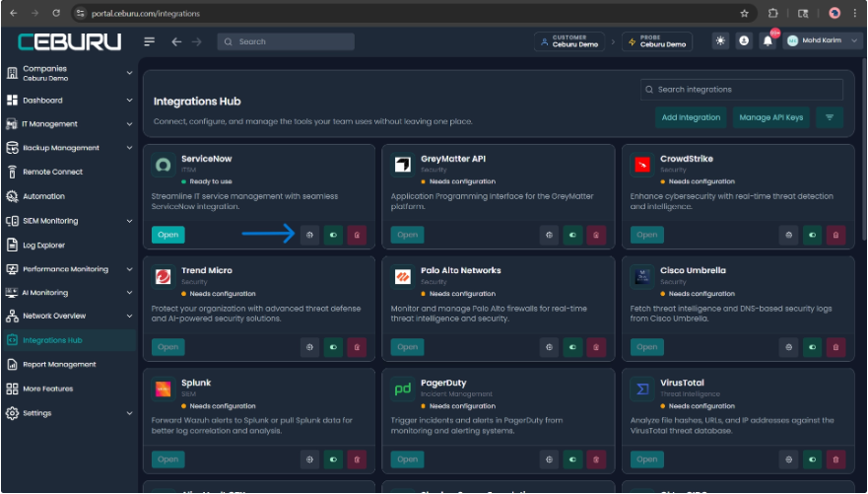
Task: Click the browser address bar
Action: (413, 13)
